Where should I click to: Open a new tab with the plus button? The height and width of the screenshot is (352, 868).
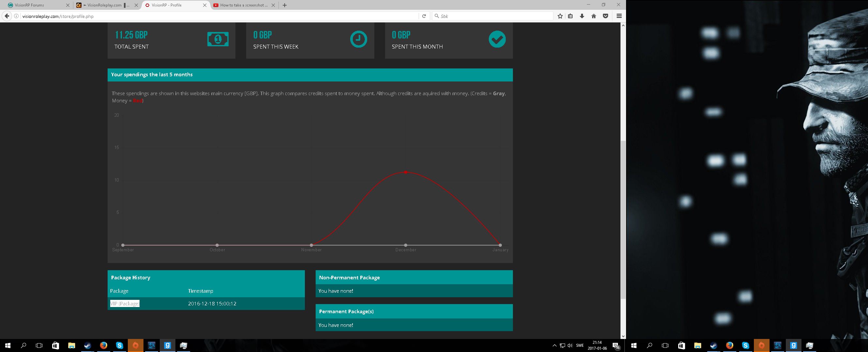point(285,5)
